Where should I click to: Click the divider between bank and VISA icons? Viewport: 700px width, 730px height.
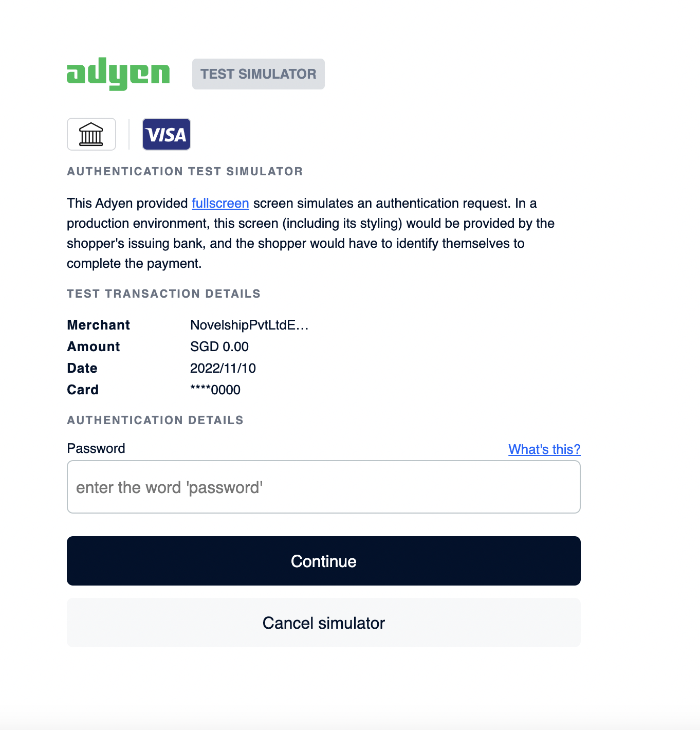pos(129,134)
